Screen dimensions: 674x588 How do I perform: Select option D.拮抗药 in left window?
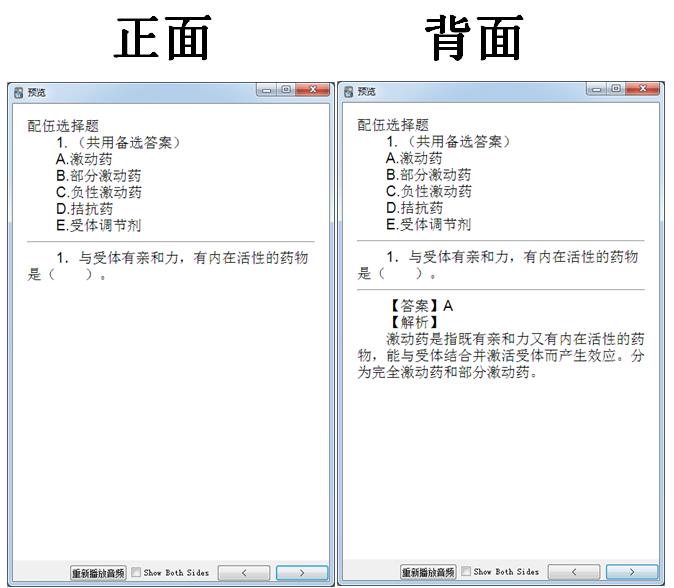(x=84, y=209)
